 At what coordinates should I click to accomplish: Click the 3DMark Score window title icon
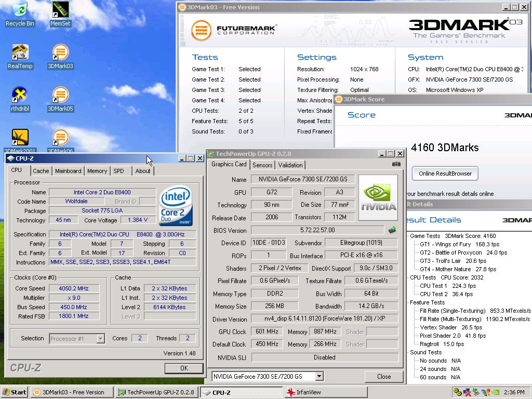pyautogui.click(x=338, y=99)
